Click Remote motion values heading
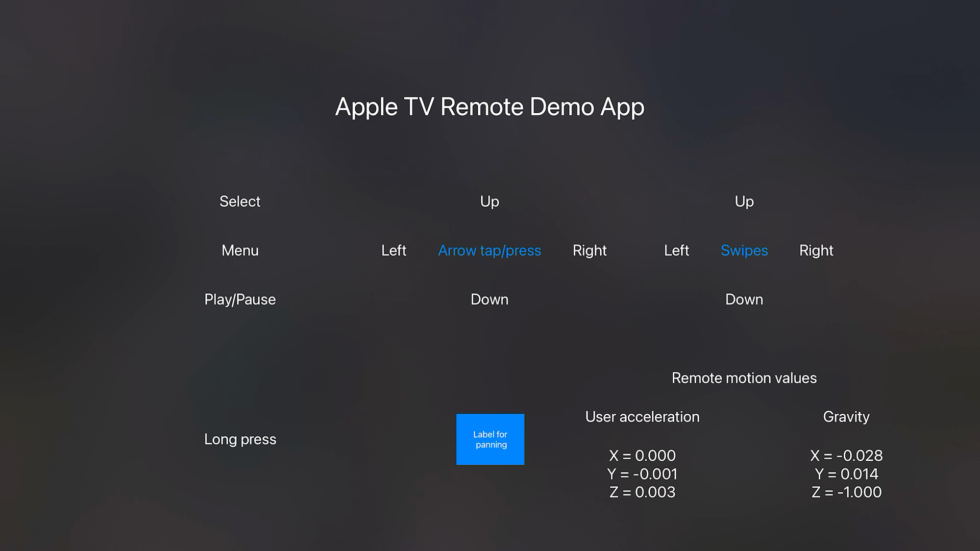The height and width of the screenshot is (551, 980). click(744, 378)
